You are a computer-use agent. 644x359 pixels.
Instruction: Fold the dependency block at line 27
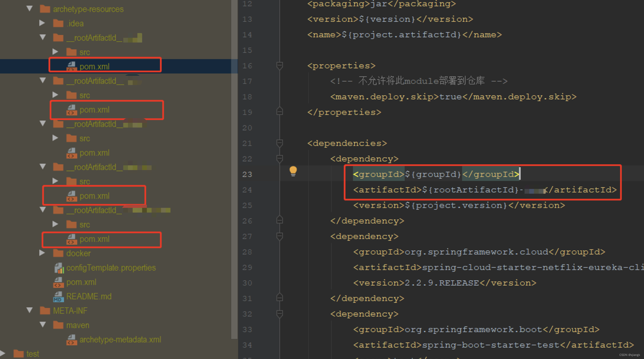click(x=280, y=236)
